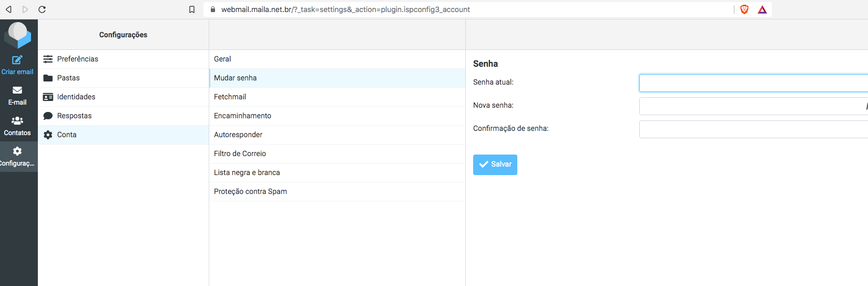The image size is (868, 286).
Task: Open the Contatos people icon
Action: coord(17,120)
